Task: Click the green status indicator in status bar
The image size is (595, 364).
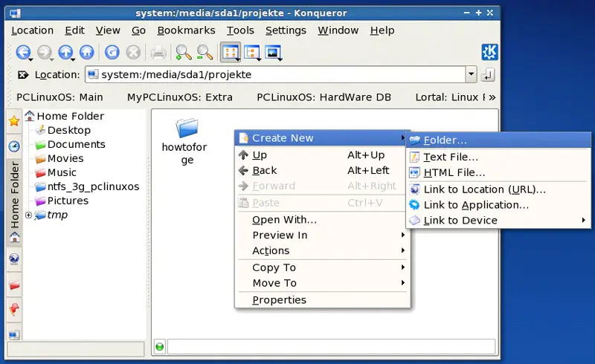Action: (160, 346)
